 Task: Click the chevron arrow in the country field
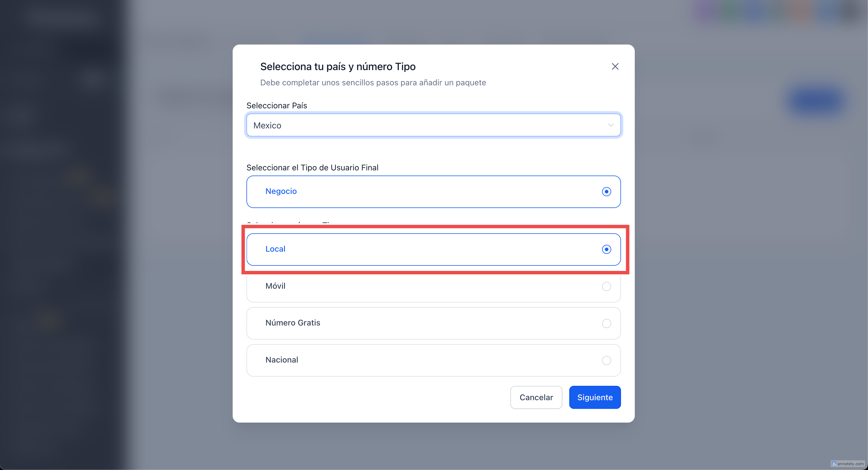tap(611, 125)
